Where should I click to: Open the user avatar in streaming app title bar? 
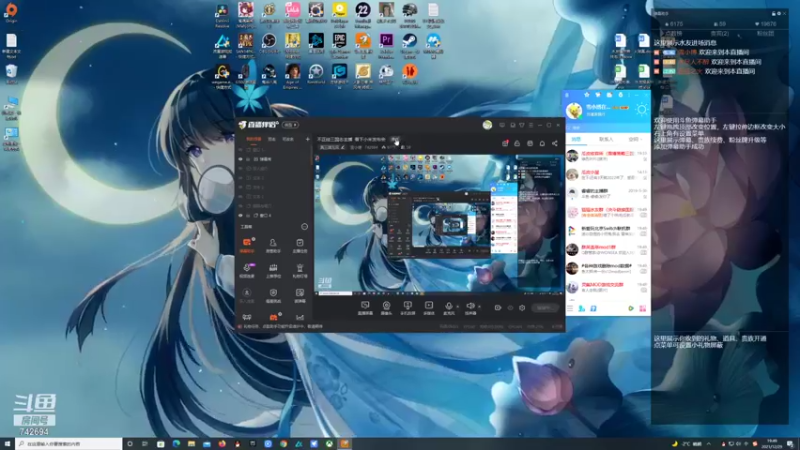(487, 125)
